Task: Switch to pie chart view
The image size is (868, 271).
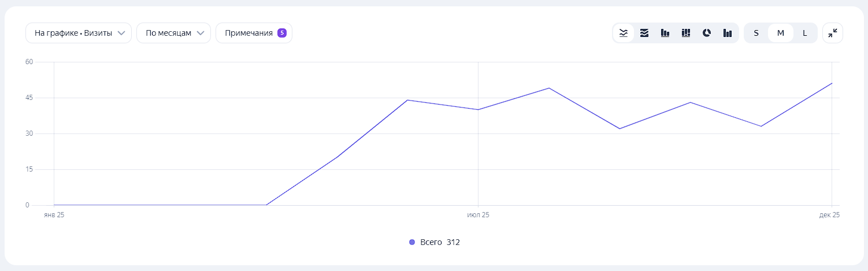Action: (x=707, y=33)
